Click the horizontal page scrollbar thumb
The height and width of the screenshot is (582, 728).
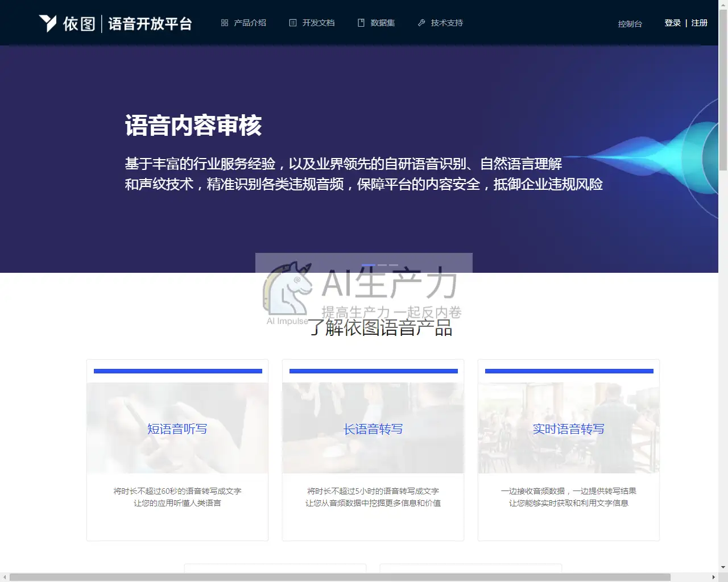pyautogui.click(x=340, y=577)
